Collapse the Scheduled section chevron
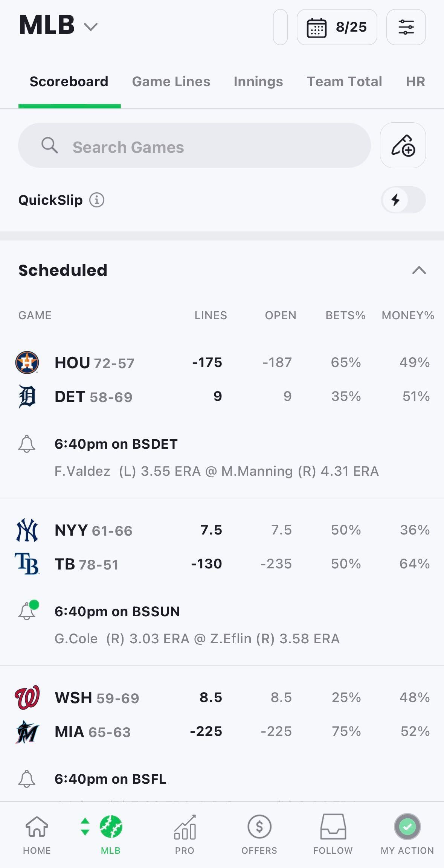This screenshot has width=444, height=868. (419, 270)
